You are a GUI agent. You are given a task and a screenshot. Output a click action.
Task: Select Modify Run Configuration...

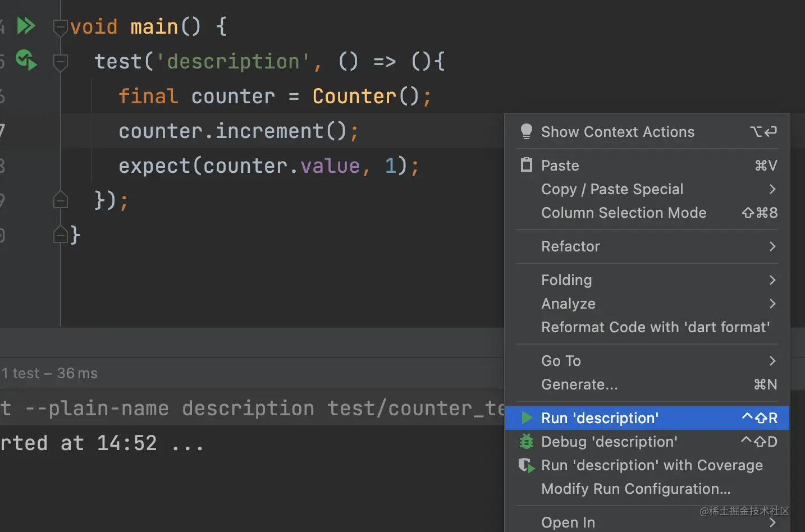click(635, 489)
